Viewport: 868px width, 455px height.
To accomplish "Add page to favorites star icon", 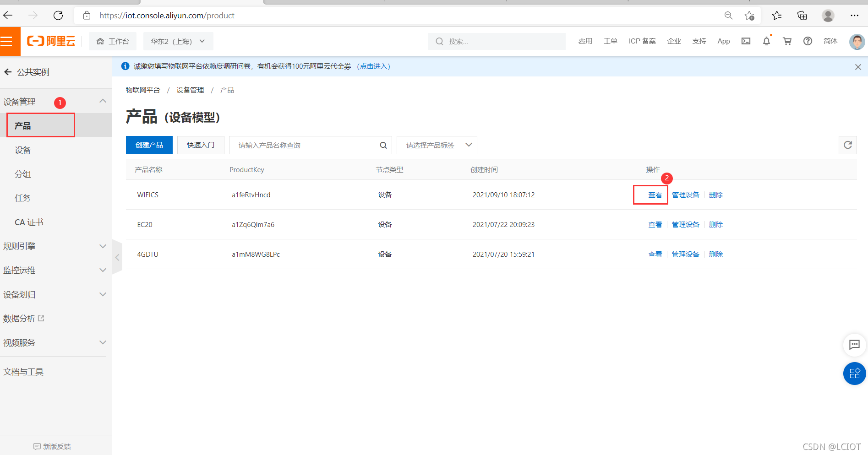I will pos(749,16).
